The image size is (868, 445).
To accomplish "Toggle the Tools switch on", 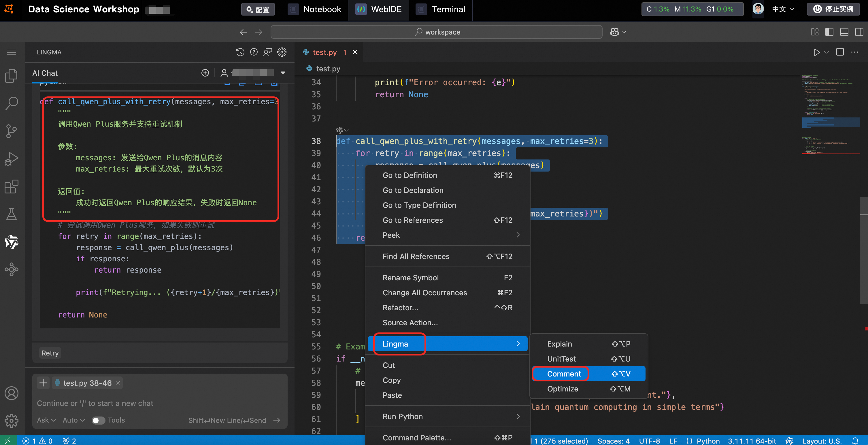I will pos(98,420).
